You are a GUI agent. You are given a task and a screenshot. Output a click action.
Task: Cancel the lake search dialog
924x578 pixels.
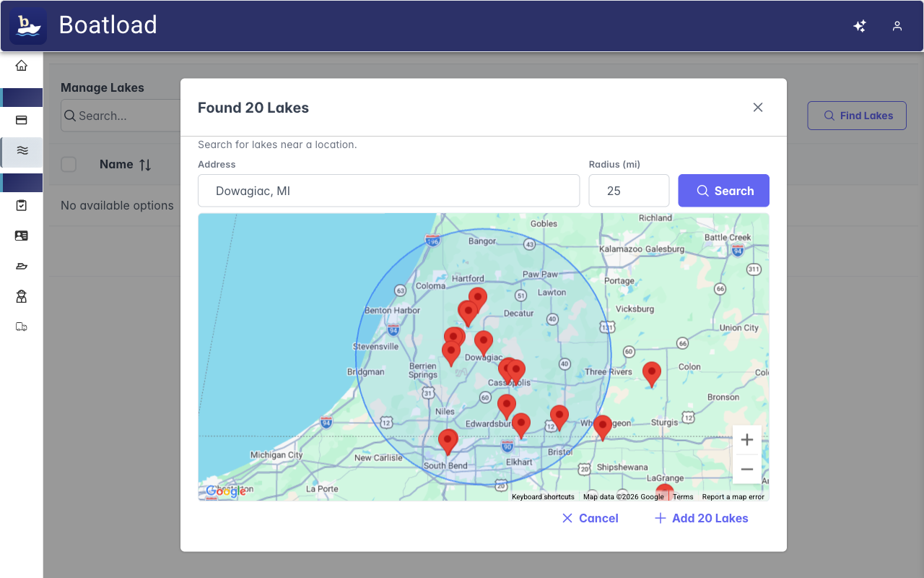pos(590,518)
